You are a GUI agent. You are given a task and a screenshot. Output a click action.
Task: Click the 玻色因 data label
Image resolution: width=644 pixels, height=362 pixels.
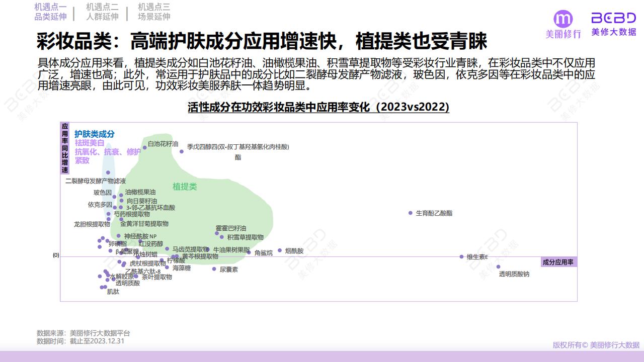coord(103,193)
